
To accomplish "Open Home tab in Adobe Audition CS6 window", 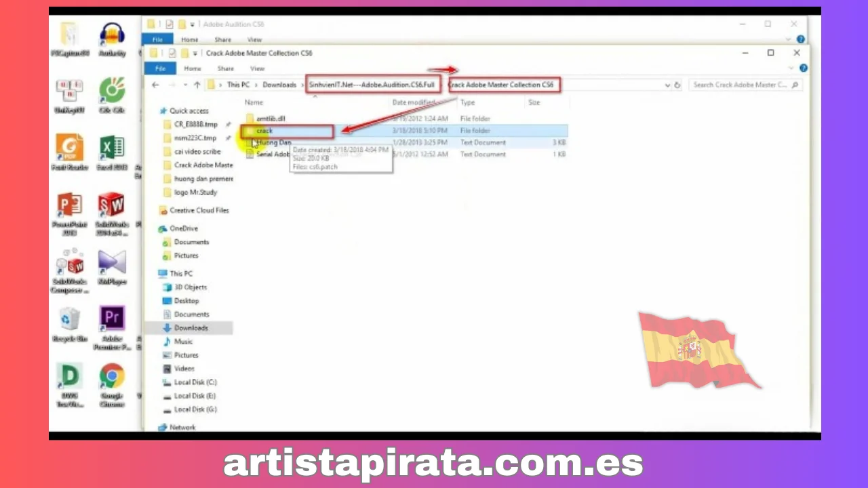I will click(x=190, y=39).
